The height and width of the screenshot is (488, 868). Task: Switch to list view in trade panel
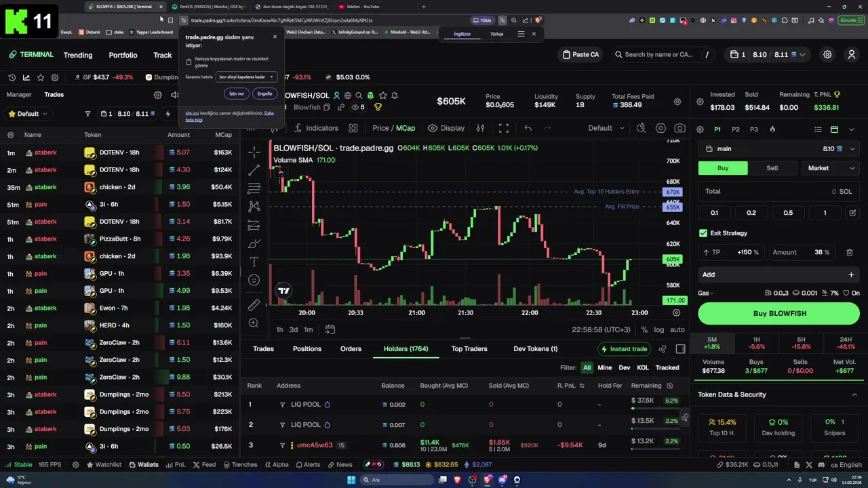(818, 129)
